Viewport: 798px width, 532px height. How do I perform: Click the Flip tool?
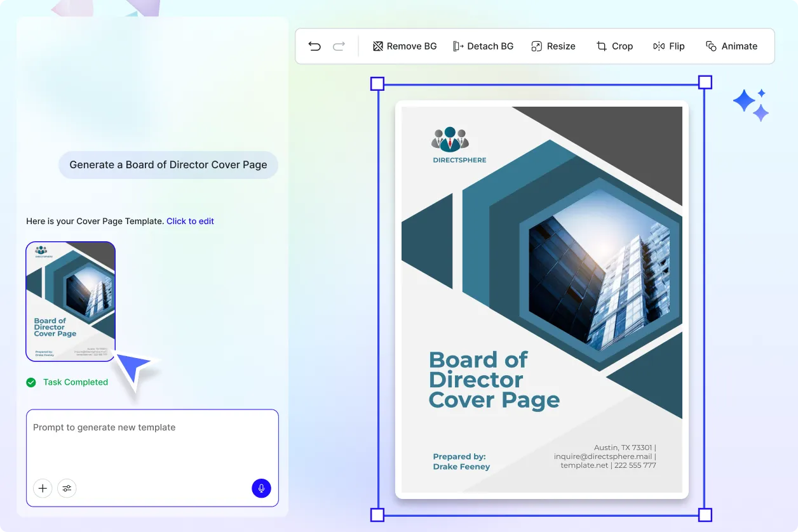click(x=668, y=46)
